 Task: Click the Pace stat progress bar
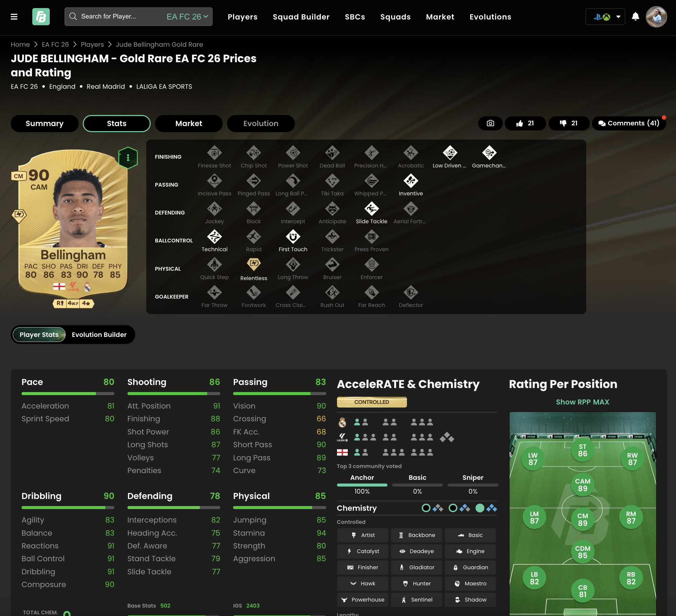[x=68, y=393]
